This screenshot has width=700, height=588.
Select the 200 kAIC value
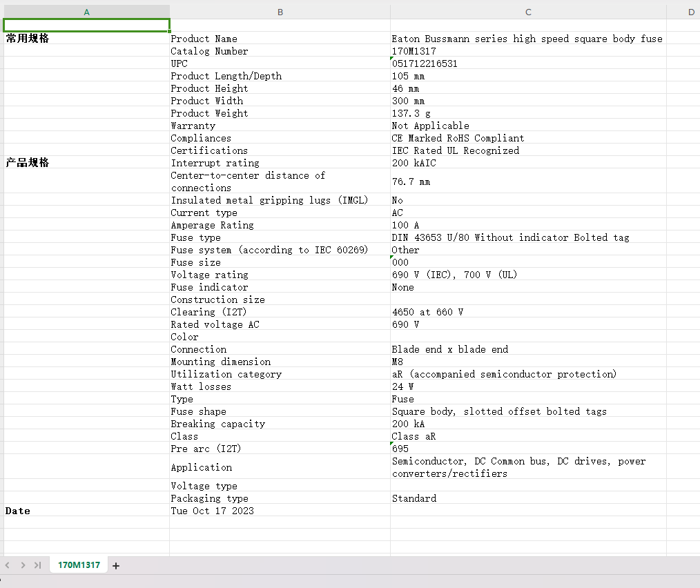tap(528, 162)
